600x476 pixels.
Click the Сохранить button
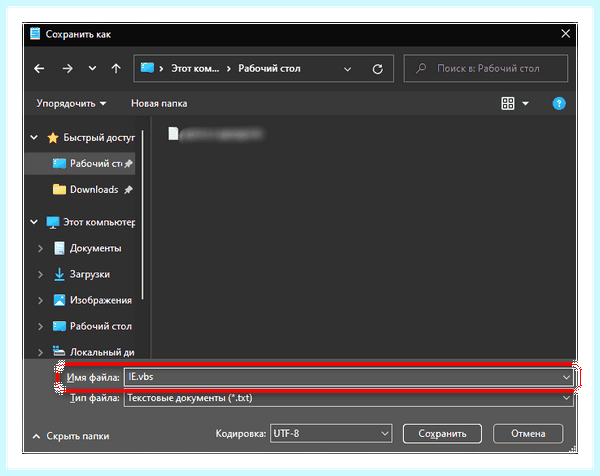point(442,434)
